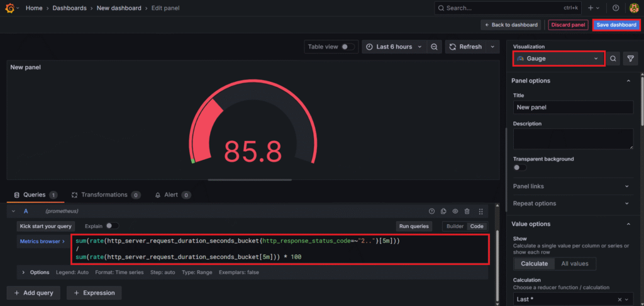Screen dimensions: 644x306
Task: Switch to the Transformations tab
Action: pos(106,195)
